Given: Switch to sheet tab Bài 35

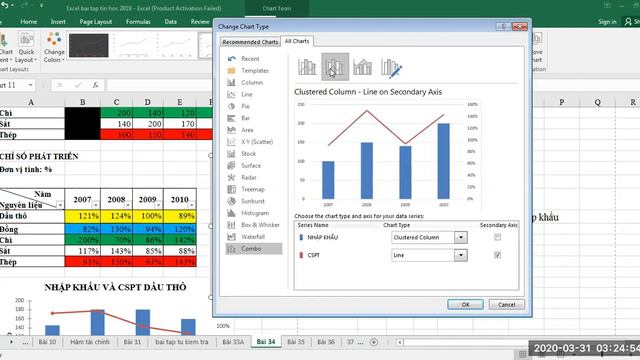Looking at the screenshot, I should (296, 342).
